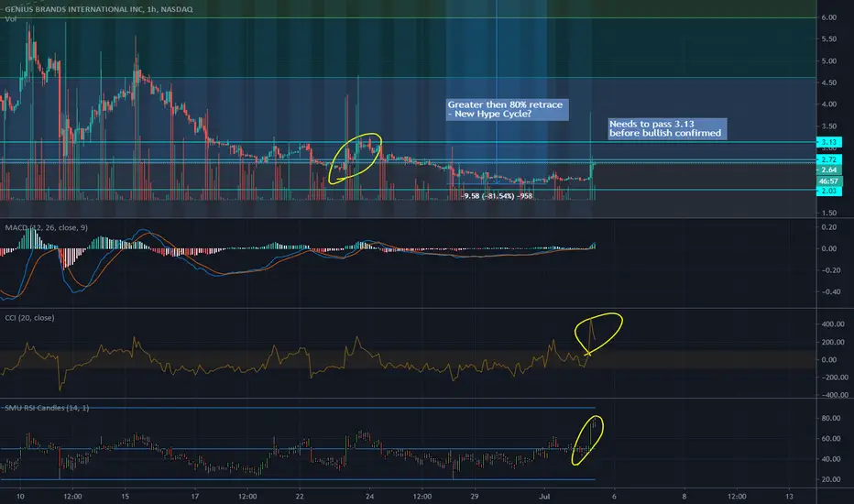Click -200.00 on the CCI scale
The height and width of the screenshot is (504, 854).
(x=833, y=377)
